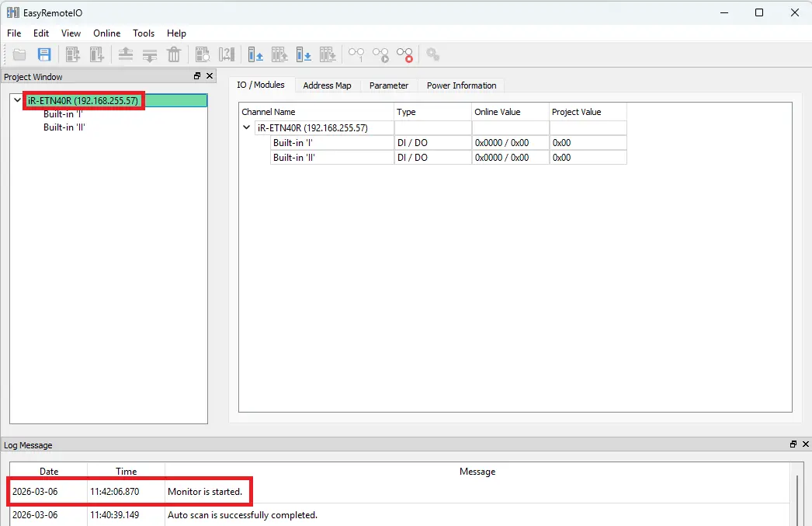The width and height of the screenshot is (812, 526).
Task: Click the Auto Scan toolbar icon
Action: [202, 54]
